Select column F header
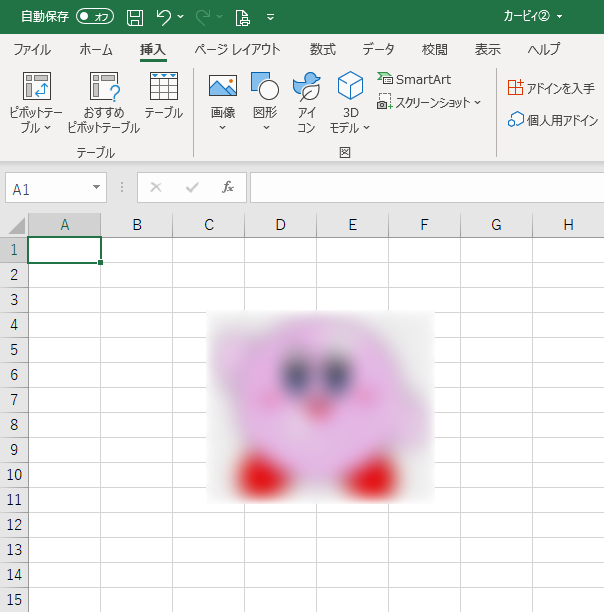Screen dimensions: 604x612 425,225
